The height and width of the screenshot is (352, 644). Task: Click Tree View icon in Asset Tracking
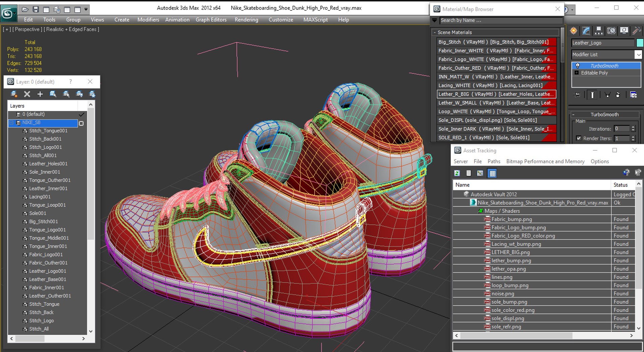click(x=480, y=173)
